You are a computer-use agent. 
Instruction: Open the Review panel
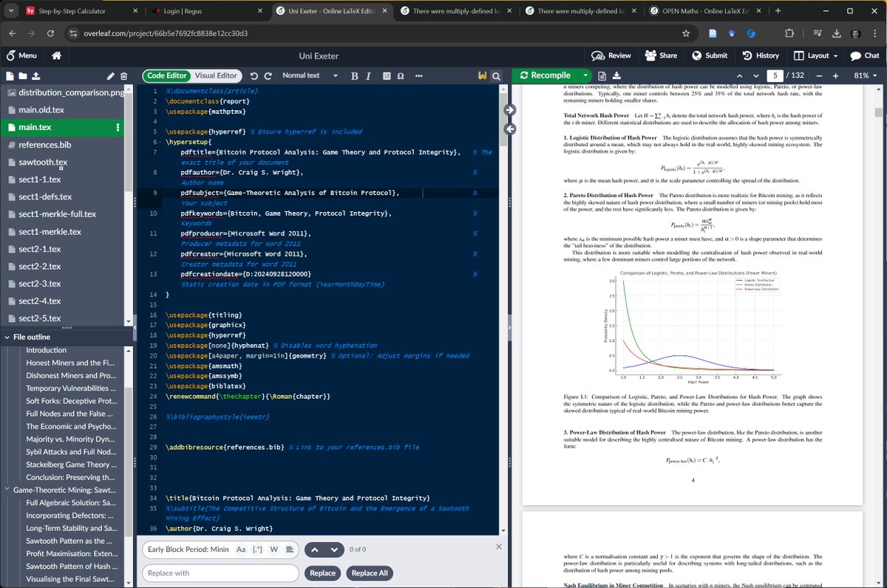point(611,55)
